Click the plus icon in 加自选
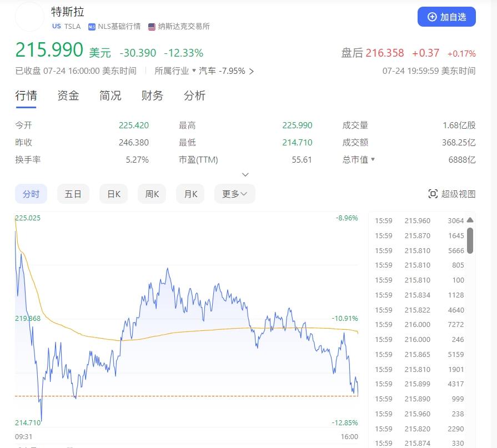Screen dimensions: 497x448 click(432, 17)
